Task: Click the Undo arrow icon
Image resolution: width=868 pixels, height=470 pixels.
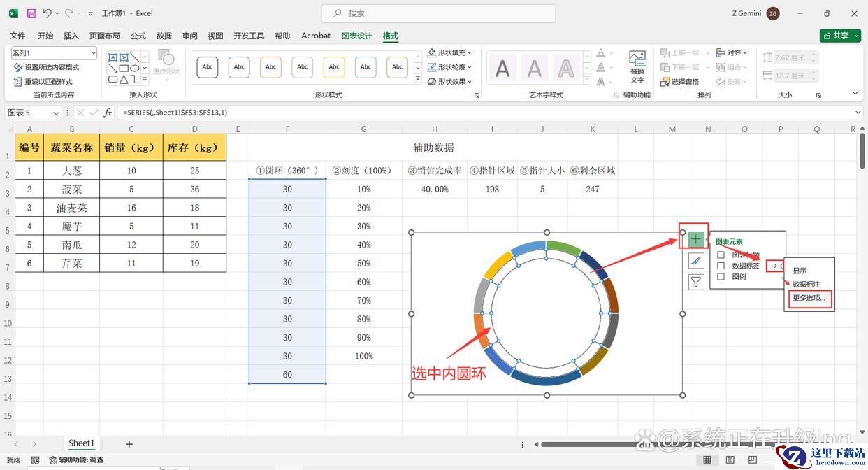Action: coord(47,13)
